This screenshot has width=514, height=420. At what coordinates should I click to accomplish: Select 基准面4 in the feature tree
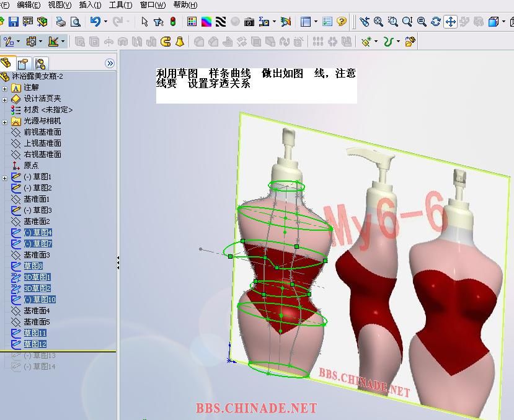click(x=37, y=310)
